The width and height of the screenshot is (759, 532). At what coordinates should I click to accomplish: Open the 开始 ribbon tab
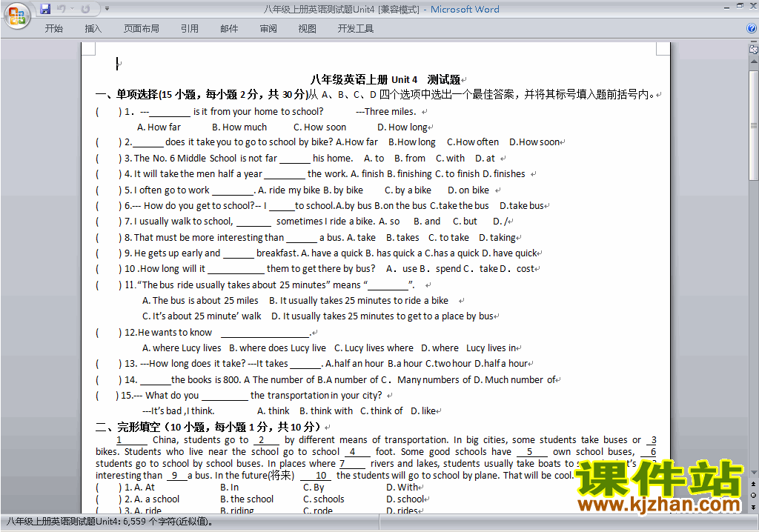pyautogui.click(x=53, y=29)
